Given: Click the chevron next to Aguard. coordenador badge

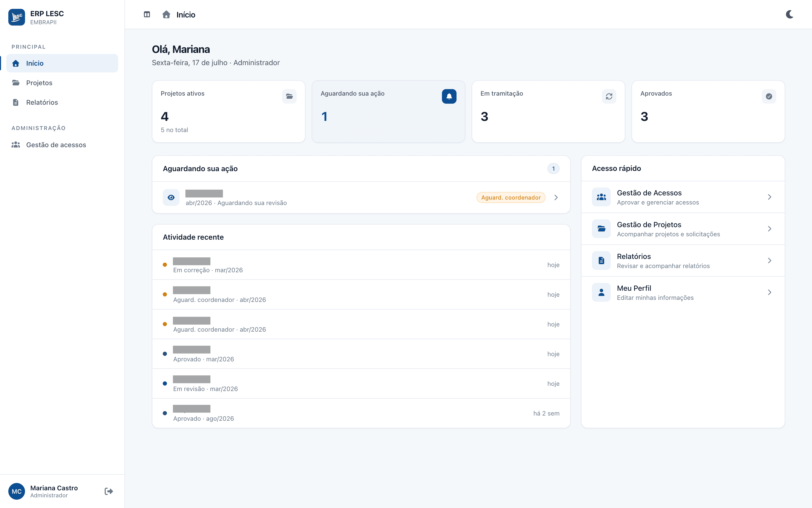Looking at the screenshot, I should [x=556, y=197].
